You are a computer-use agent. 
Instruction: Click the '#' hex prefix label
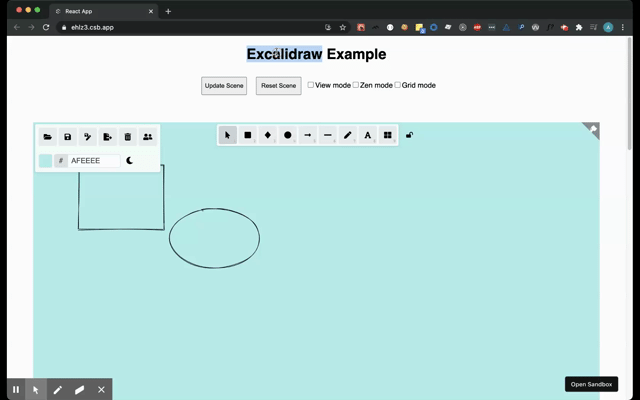point(61,161)
